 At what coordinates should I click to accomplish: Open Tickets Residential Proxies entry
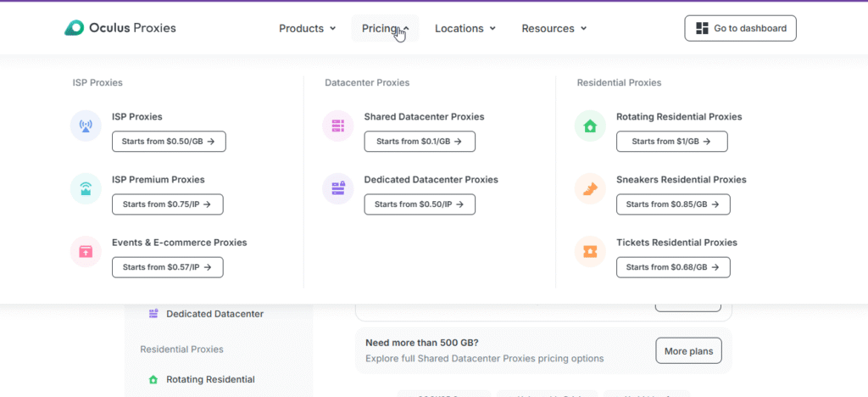(x=677, y=243)
